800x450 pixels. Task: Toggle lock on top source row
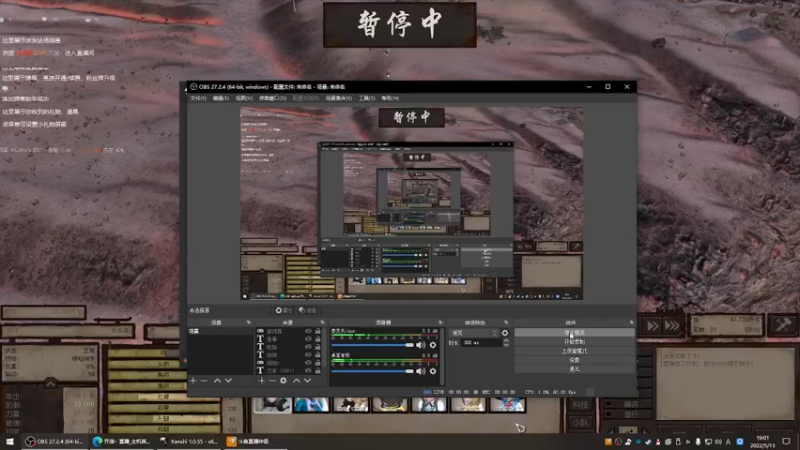(317, 332)
